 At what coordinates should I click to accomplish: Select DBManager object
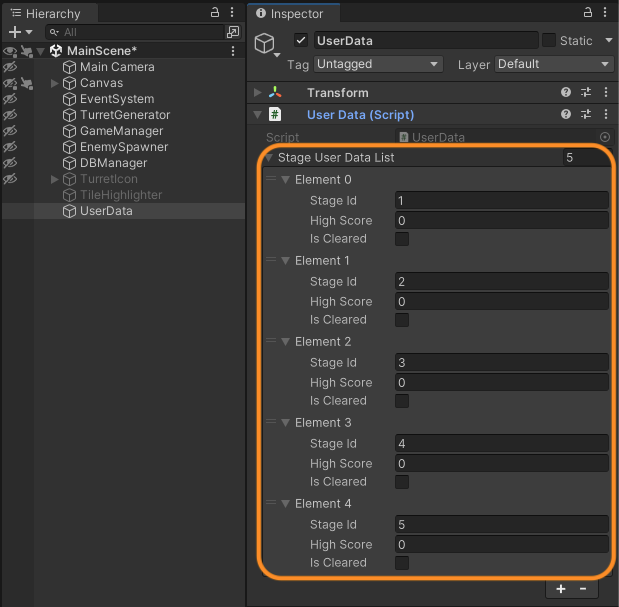113,163
